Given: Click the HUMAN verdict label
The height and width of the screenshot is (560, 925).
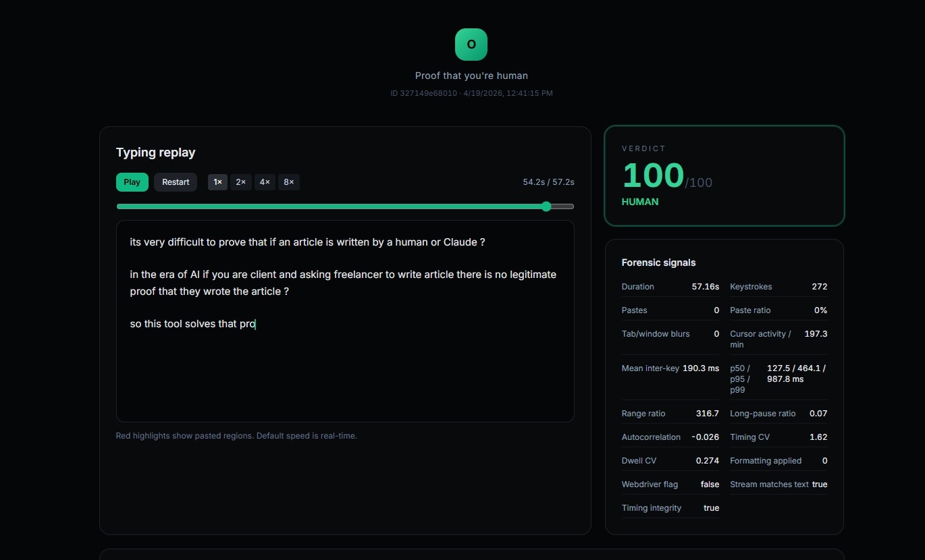Looking at the screenshot, I should (x=640, y=202).
